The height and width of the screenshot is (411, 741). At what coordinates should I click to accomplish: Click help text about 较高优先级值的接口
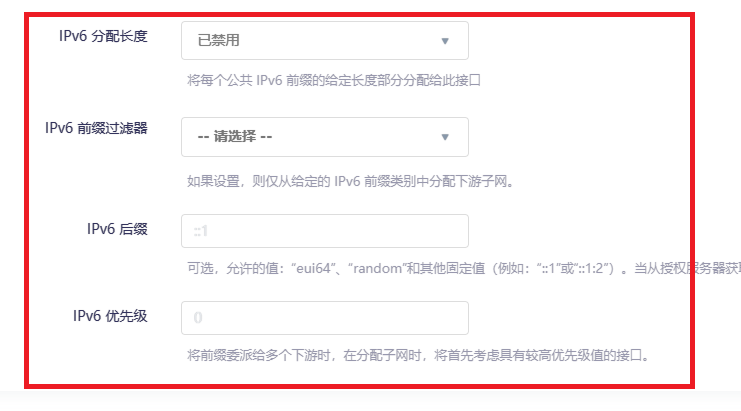click(x=418, y=355)
